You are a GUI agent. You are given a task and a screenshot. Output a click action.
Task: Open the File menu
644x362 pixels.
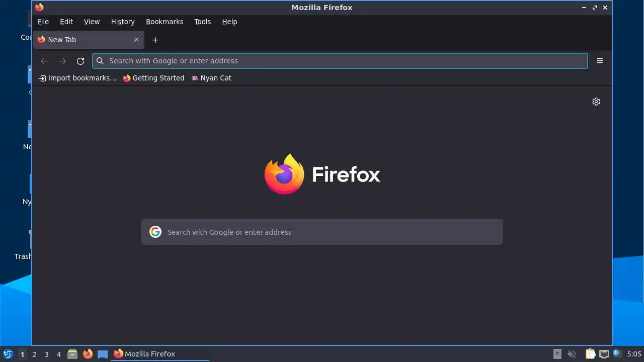43,22
